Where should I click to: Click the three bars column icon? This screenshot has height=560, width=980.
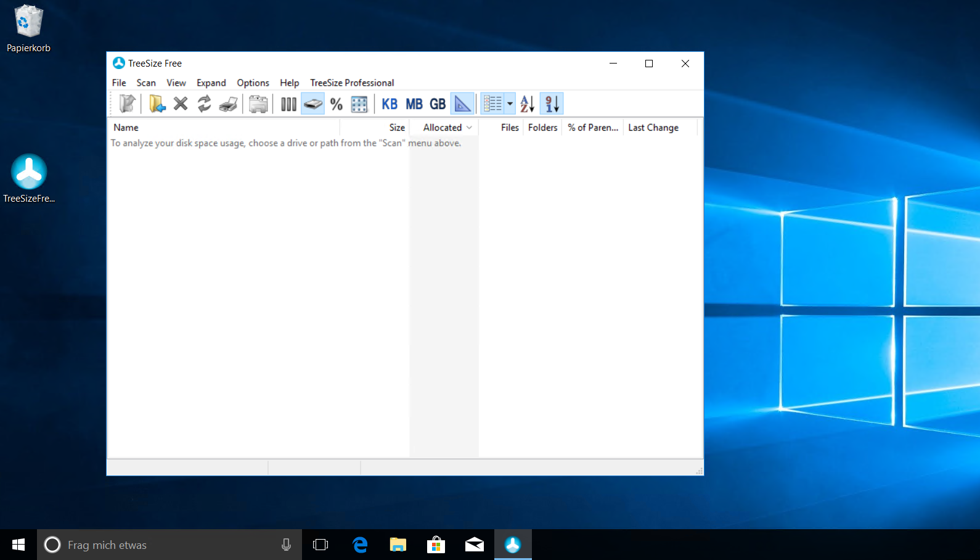[x=288, y=104]
